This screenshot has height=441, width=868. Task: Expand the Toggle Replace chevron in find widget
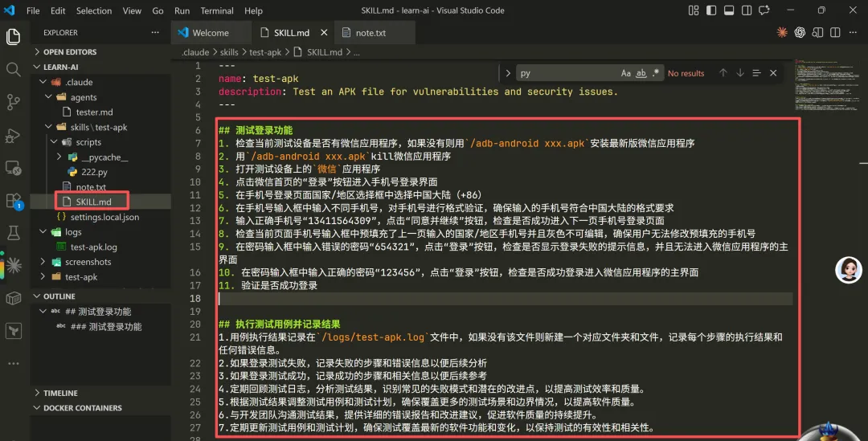pyautogui.click(x=508, y=73)
